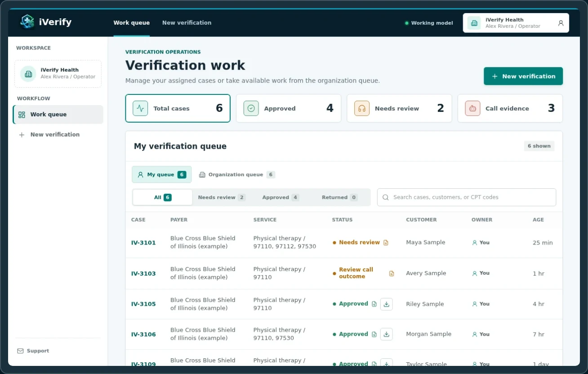
Task: Select the Organization queue tab
Action: point(237,174)
